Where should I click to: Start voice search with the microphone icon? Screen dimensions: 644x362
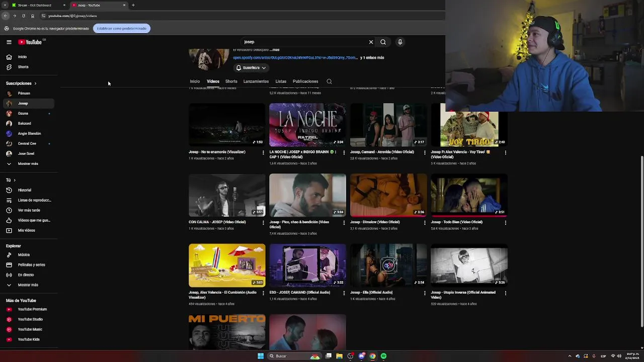pos(400,42)
